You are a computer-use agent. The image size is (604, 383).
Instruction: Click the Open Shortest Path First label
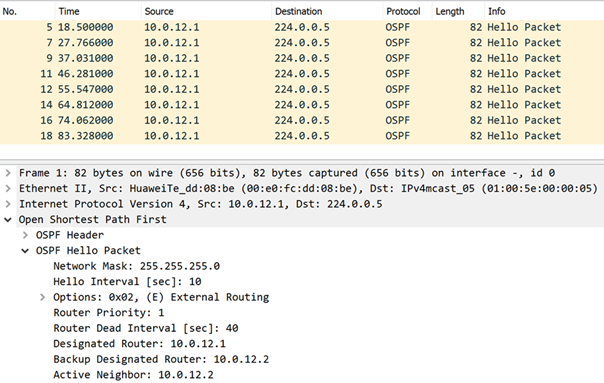[92, 220]
